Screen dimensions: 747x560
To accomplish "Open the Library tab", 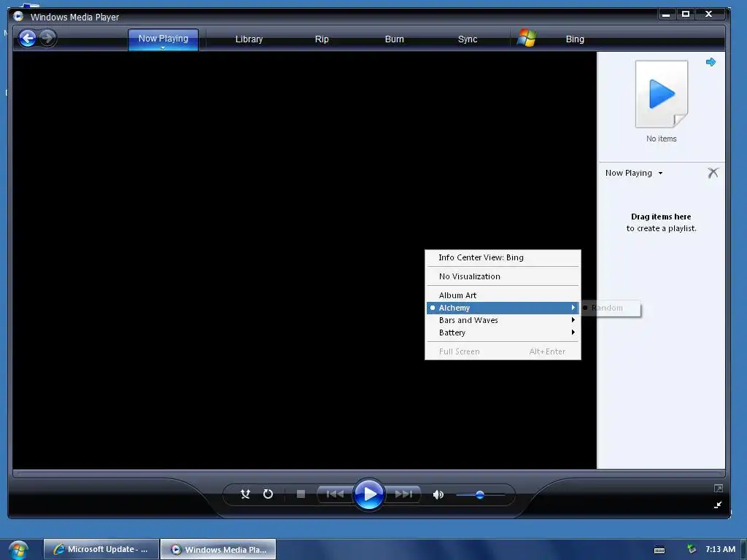I will point(249,39).
